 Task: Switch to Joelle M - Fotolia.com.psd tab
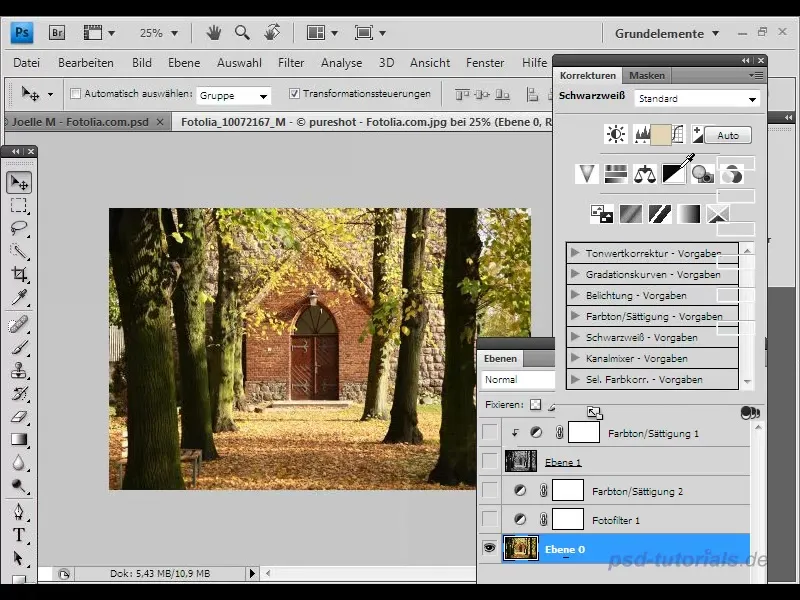pyautogui.click(x=80, y=122)
